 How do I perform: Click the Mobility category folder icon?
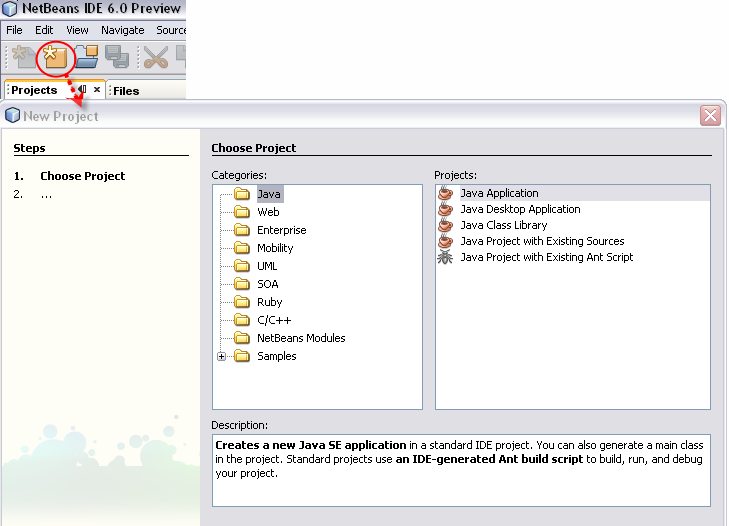(x=242, y=247)
